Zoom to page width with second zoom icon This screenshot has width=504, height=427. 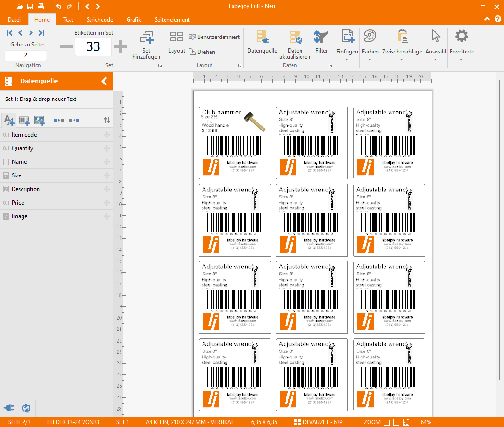[x=396, y=422]
